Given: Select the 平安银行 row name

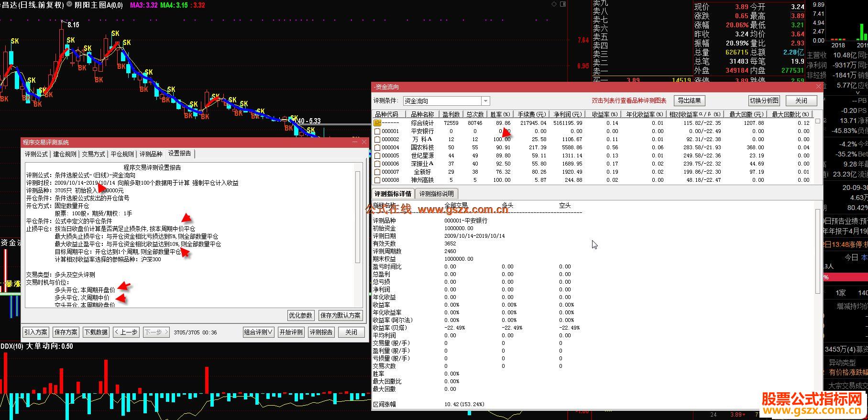Looking at the screenshot, I should click(422, 131).
